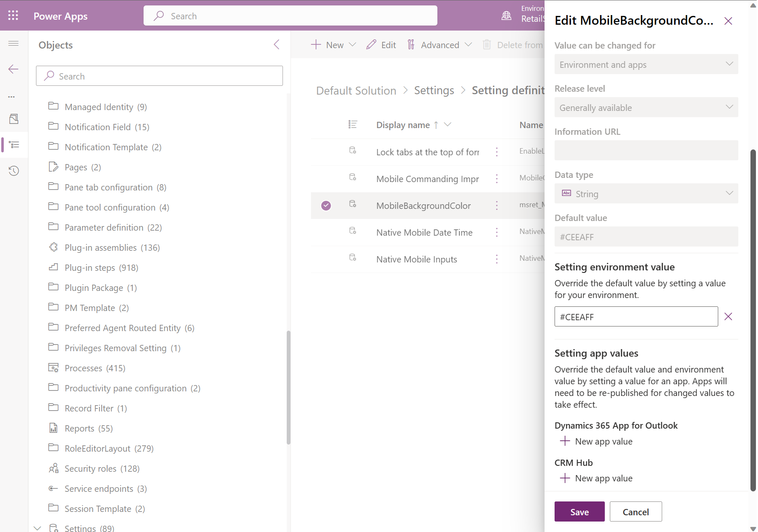
Task: Click the Plug-in assemblies puzzle icon
Action: tap(54, 247)
